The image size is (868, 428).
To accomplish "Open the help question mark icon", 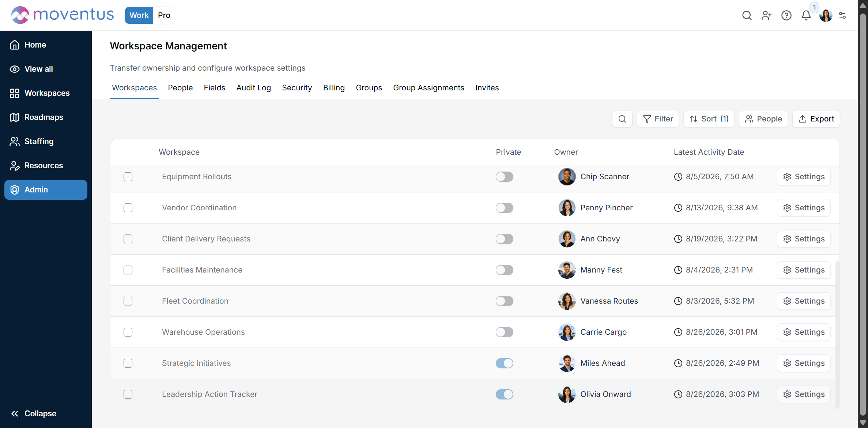I will pos(786,15).
